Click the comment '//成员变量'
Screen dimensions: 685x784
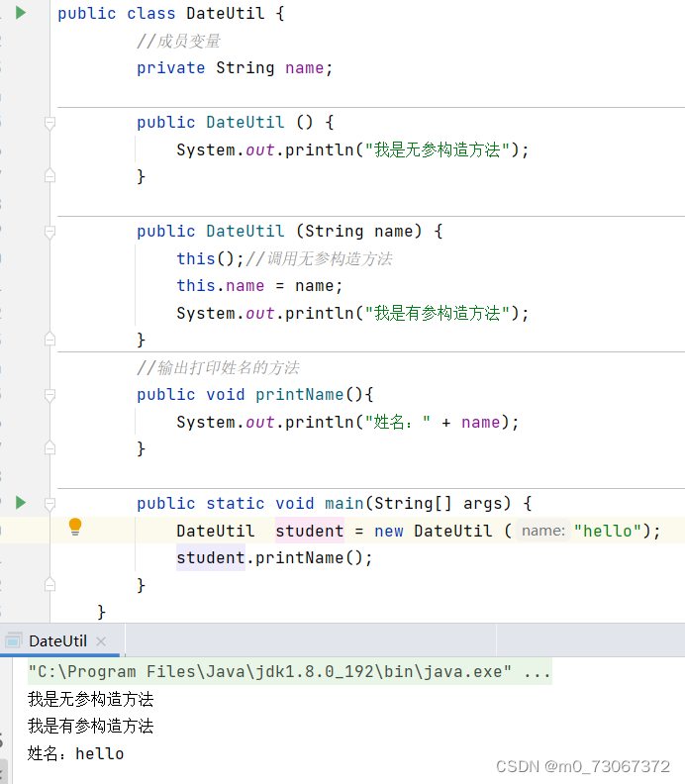(178, 41)
